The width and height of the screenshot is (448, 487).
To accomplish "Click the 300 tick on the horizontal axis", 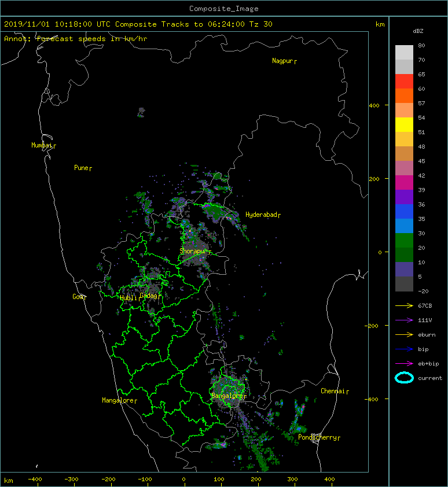I will (x=292, y=479).
